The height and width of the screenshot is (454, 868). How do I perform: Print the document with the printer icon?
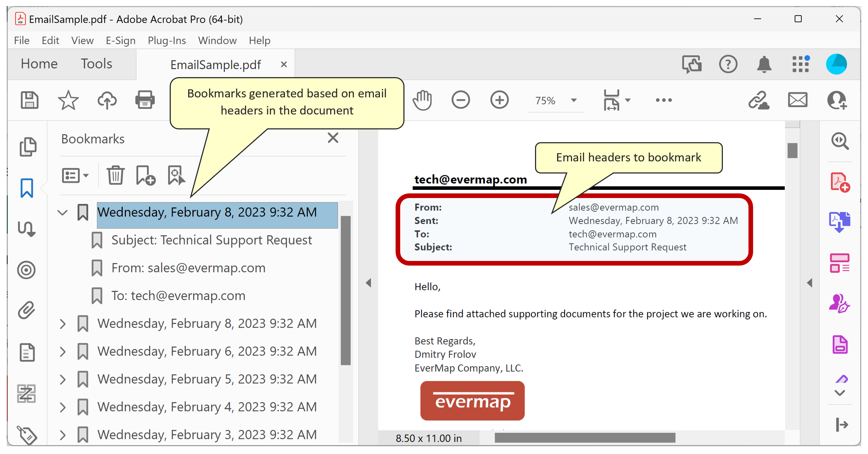pos(145,100)
